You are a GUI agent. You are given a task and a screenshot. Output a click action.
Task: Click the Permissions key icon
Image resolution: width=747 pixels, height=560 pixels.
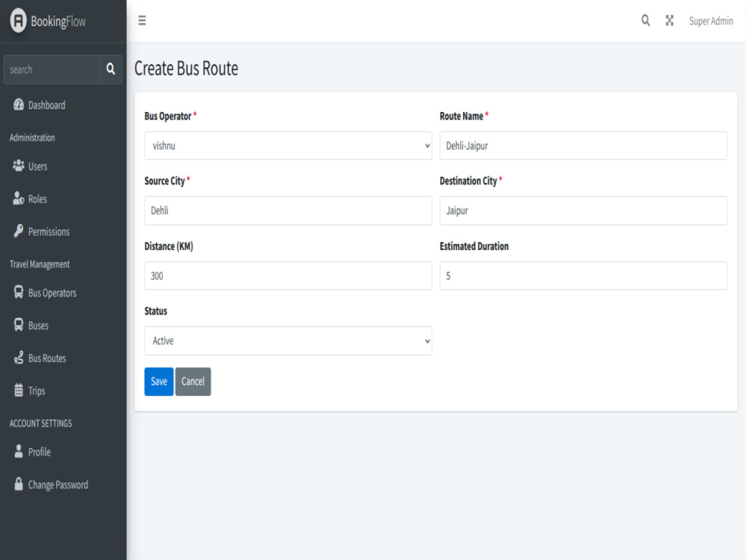coord(19,231)
